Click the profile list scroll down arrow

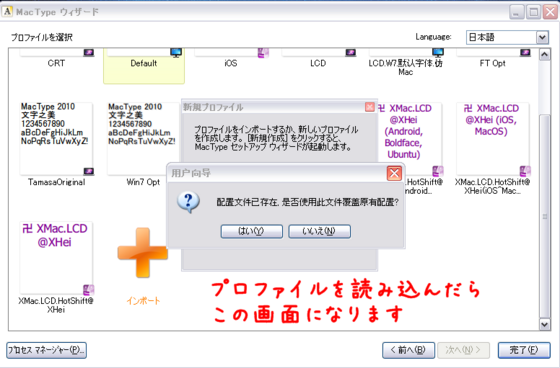(x=544, y=324)
